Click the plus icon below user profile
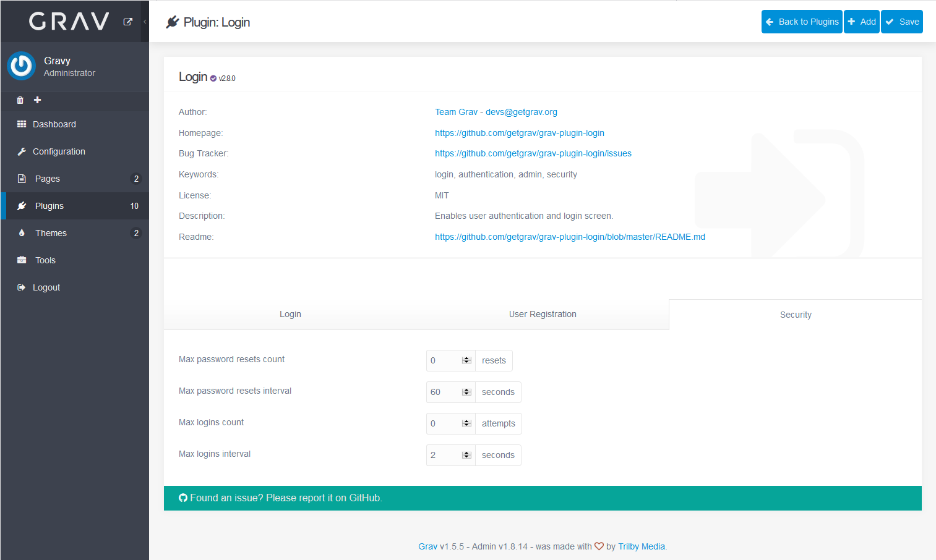This screenshot has width=936, height=560. coord(37,100)
